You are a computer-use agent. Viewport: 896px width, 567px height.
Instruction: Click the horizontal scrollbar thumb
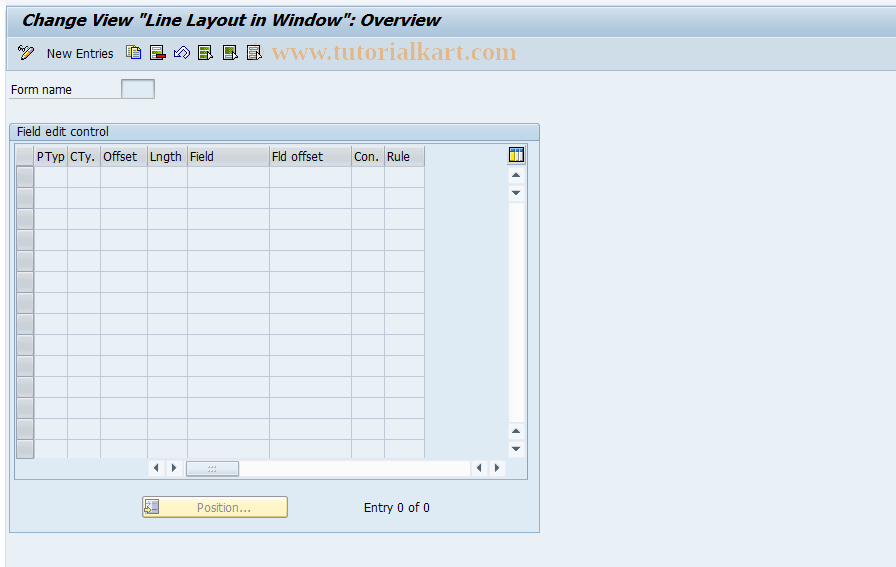[x=213, y=469]
